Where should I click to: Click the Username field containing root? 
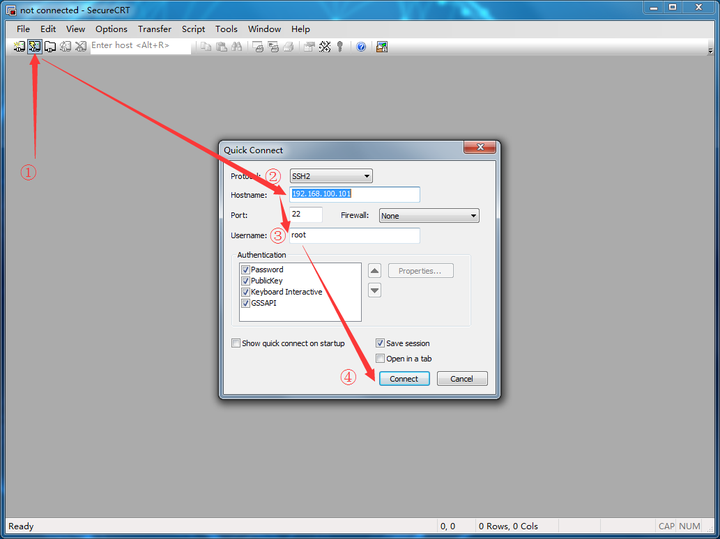[x=354, y=236]
